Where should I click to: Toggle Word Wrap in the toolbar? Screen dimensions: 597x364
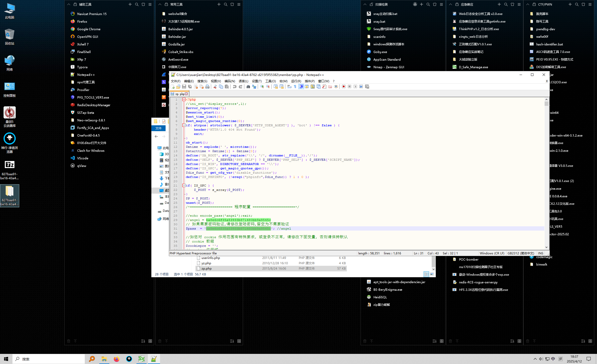(x=289, y=86)
